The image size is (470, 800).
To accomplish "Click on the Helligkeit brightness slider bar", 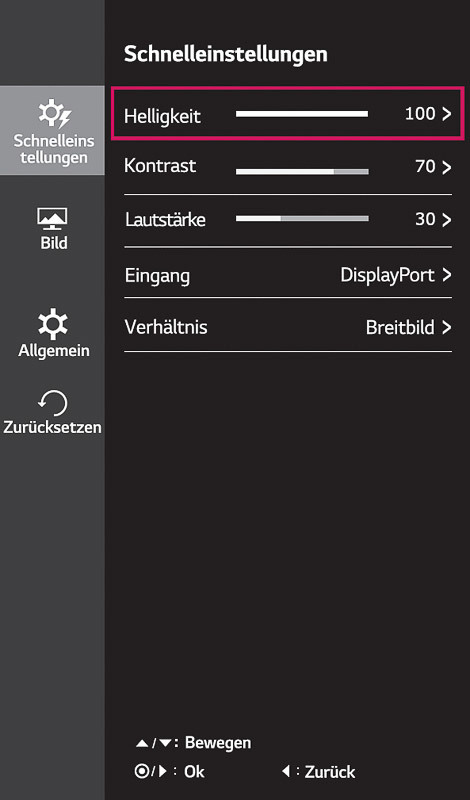I will 302,114.
